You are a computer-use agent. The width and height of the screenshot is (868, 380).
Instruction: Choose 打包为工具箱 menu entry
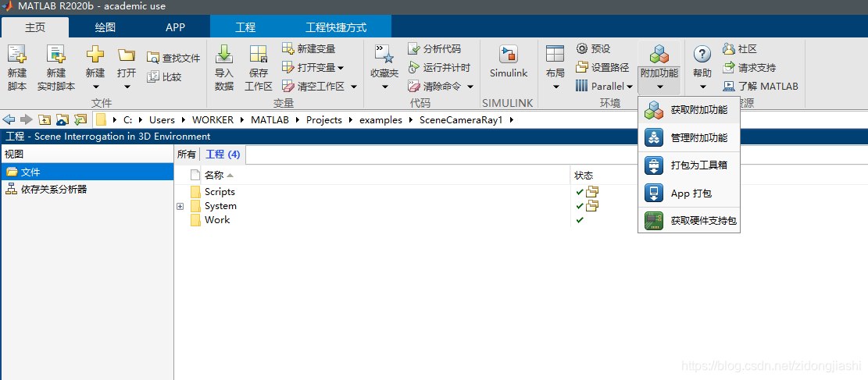pyautogui.click(x=689, y=165)
